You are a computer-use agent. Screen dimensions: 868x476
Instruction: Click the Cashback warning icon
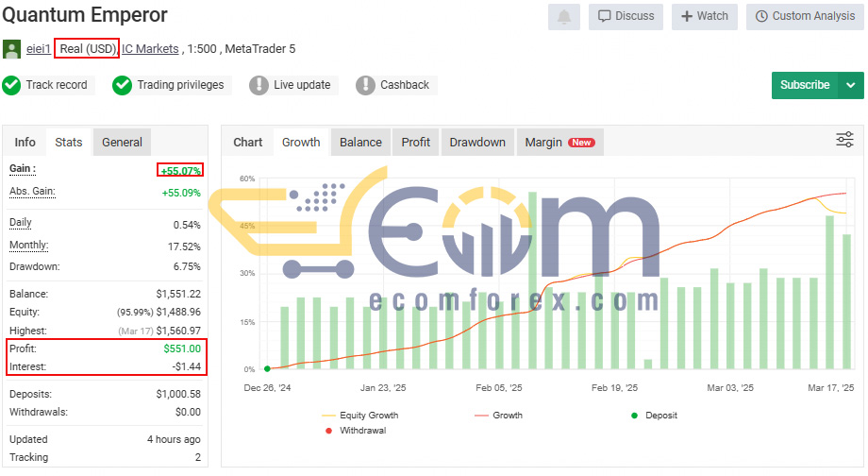click(x=365, y=85)
